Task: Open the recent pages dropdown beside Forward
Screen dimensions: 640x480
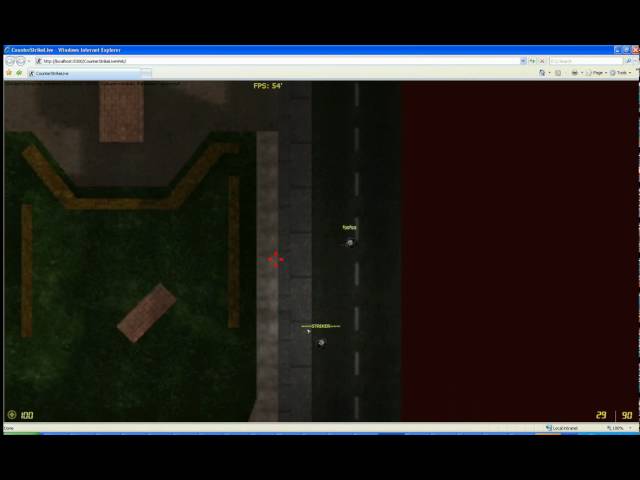Action: coord(29,61)
